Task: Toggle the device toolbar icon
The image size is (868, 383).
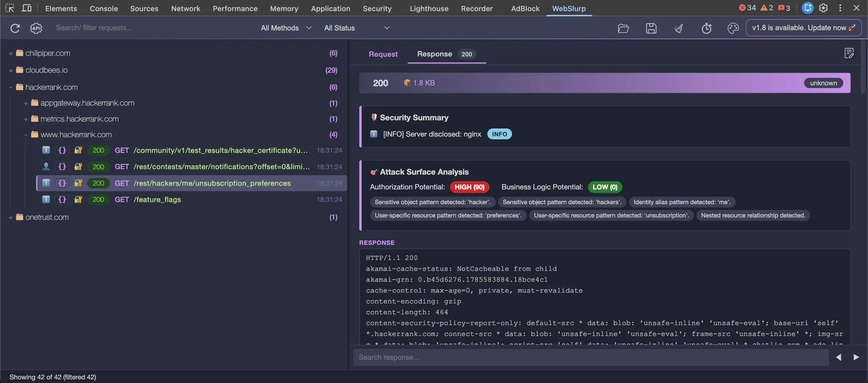Action: [x=27, y=8]
